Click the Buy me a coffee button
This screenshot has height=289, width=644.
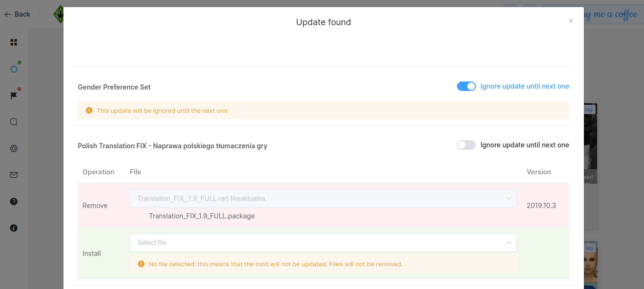point(611,15)
